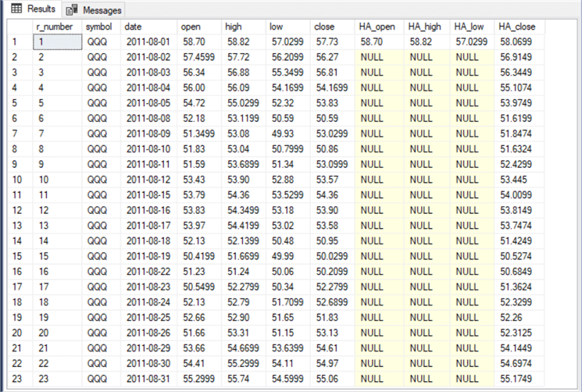Select the high column header
The height and width of the screenshot is (392, 582).
click(x=244, y=27)
